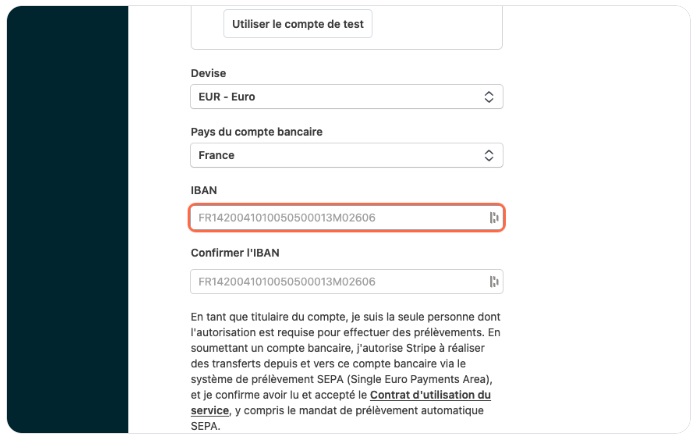Click the up-down arrows on the Devise selector
This screenshot has width=696, height=437.
pyautogui.click(x=489, y=97)
